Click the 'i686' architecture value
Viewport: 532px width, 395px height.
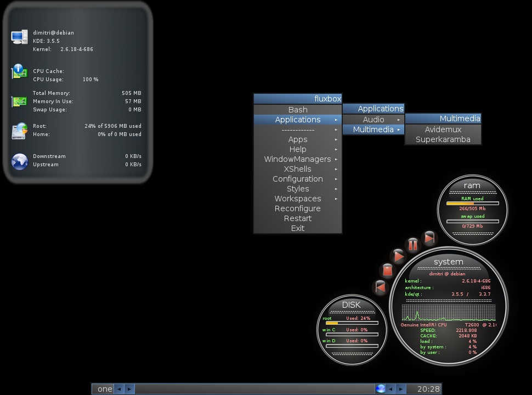[x=485, y=287]
